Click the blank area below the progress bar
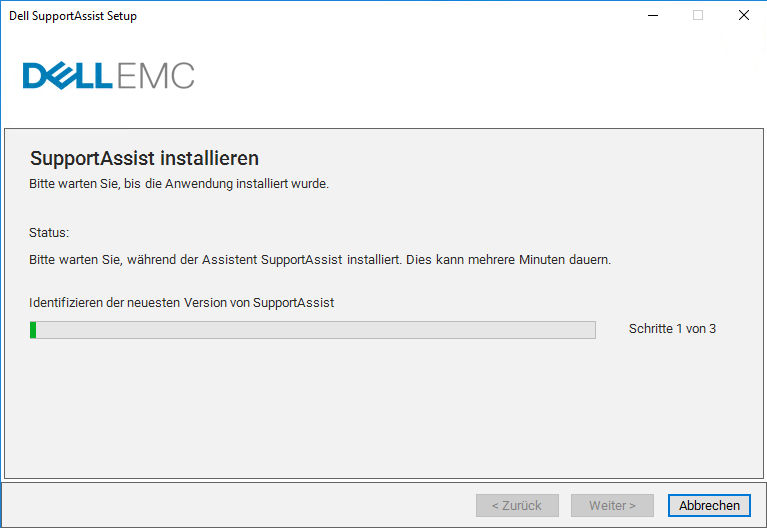Viewport: 767px width, 528px height. click(x=384, y=409)
